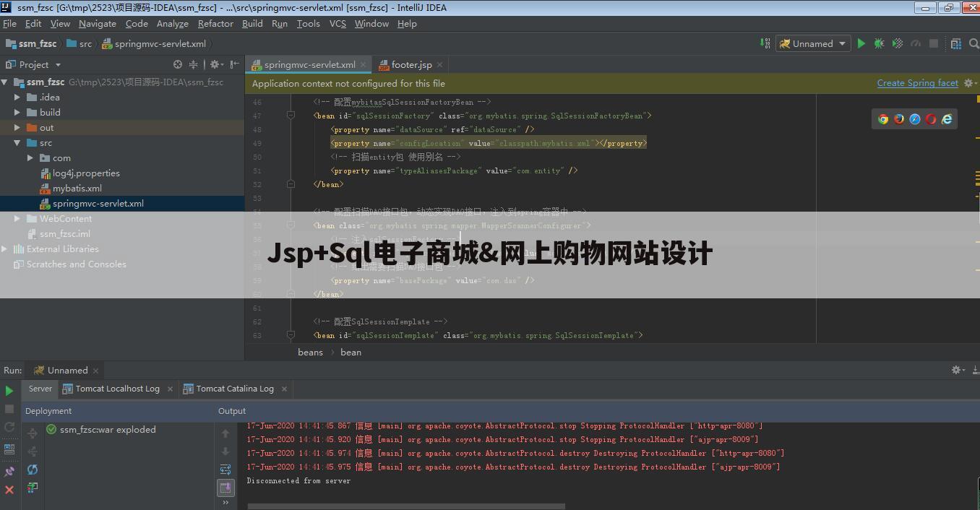Toggle soft-wrap icon in the Output toolbar
This screenshot has height=510, width=980.
225,470
